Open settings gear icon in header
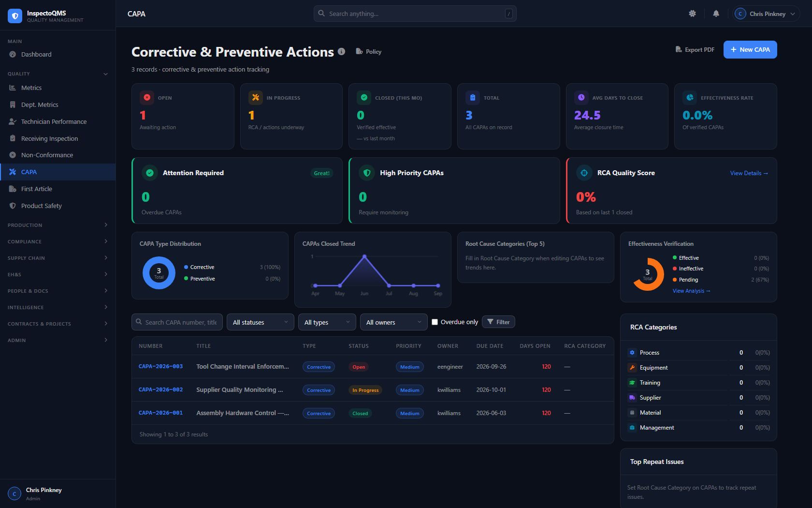The width and height of the screenshot is (812, 508). click(x=692, y=14)
